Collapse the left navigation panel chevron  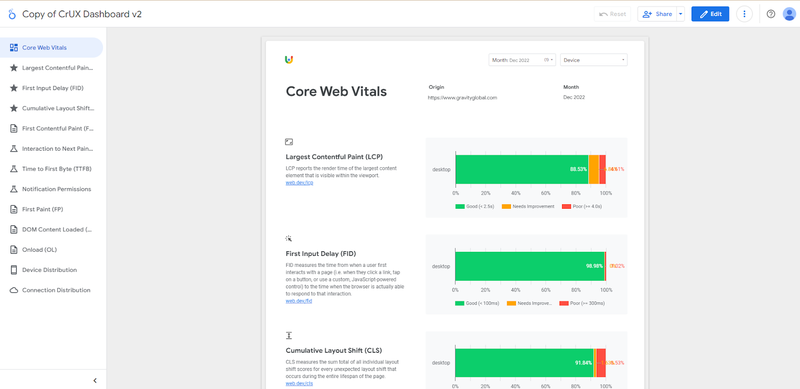tap(95, 380)
